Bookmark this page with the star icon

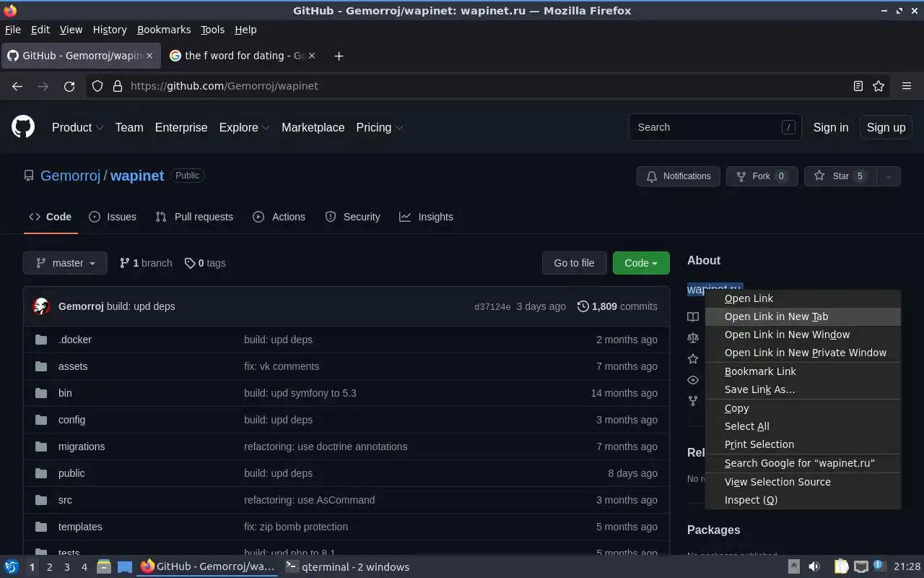[879, 86]
